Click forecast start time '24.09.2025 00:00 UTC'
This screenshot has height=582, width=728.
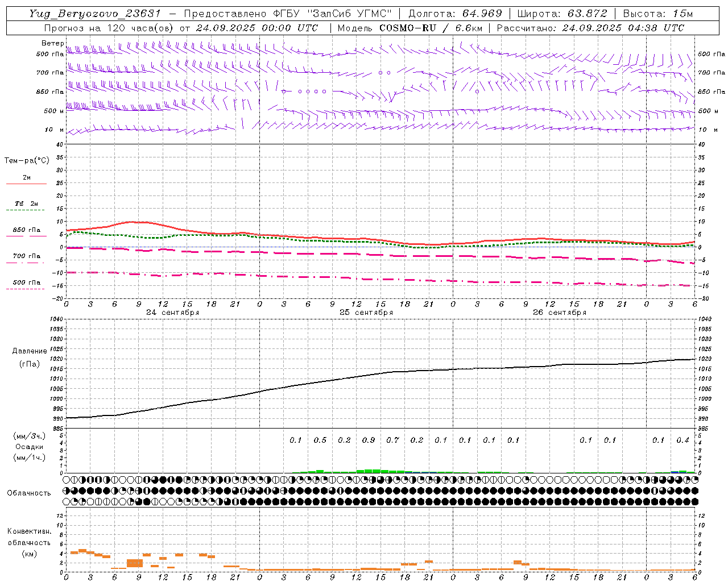click(x=257, y=28)
